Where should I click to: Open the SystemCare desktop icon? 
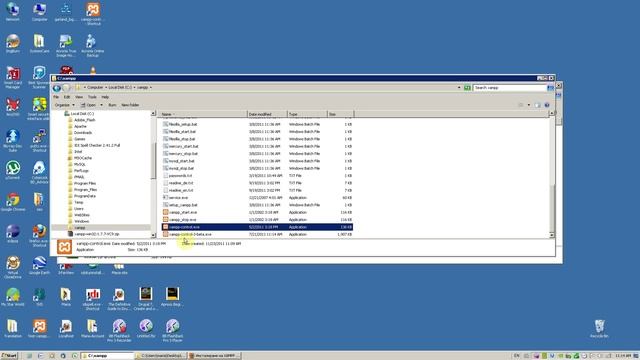point(39,43)
